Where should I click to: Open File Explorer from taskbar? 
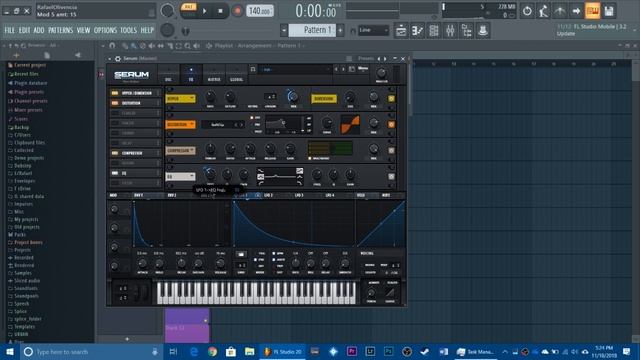point(250,351)
